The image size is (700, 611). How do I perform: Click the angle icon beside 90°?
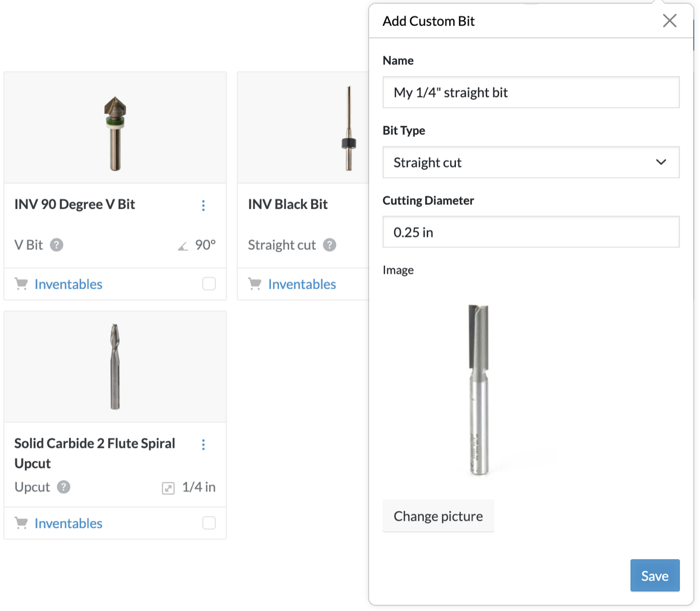click(x=183, y=246)
